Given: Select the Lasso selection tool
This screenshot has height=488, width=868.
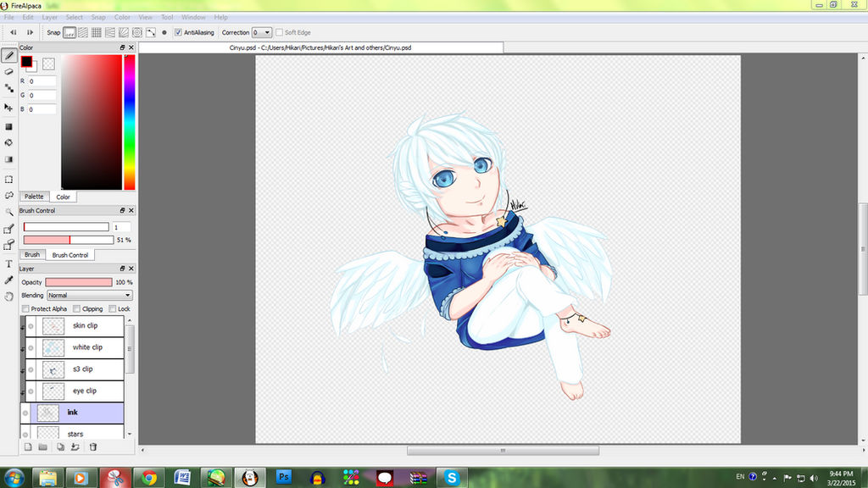Looking at the screenshot, I should [8, 196].
